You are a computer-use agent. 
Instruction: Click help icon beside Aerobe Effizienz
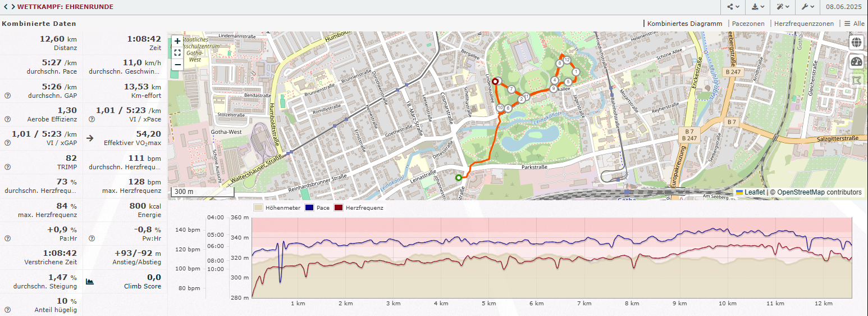(8, 119)
